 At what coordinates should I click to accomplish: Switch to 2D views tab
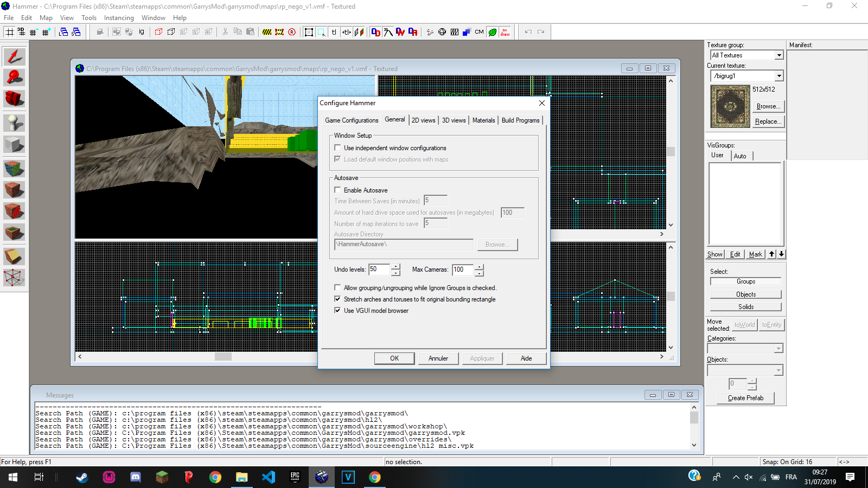(x=423, y=120)
